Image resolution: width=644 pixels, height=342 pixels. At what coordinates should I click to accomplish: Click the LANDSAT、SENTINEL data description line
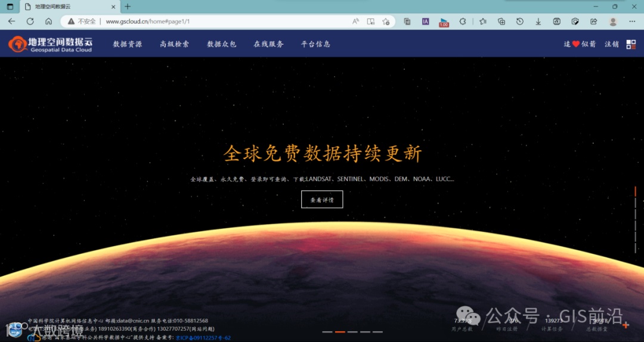point(322,179)
